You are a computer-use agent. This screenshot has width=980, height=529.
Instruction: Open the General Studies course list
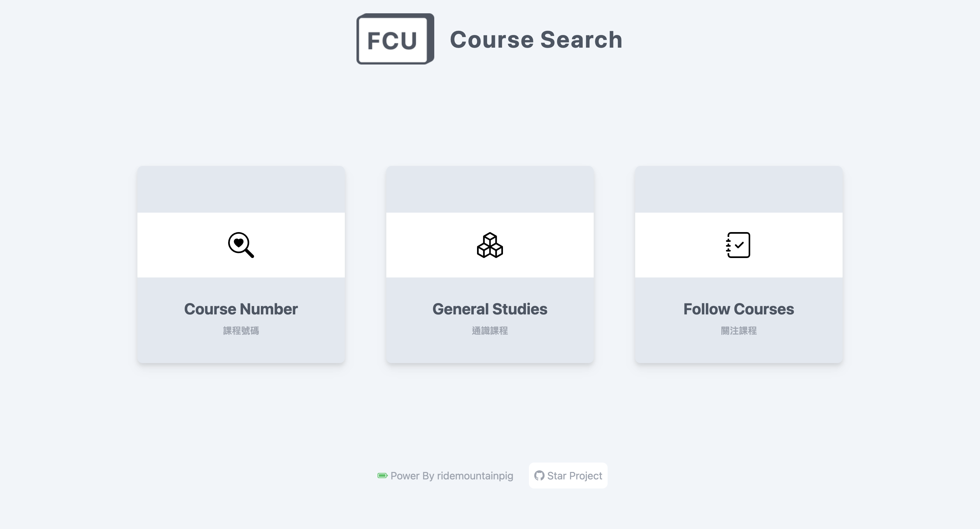click(x=490, y=264)
